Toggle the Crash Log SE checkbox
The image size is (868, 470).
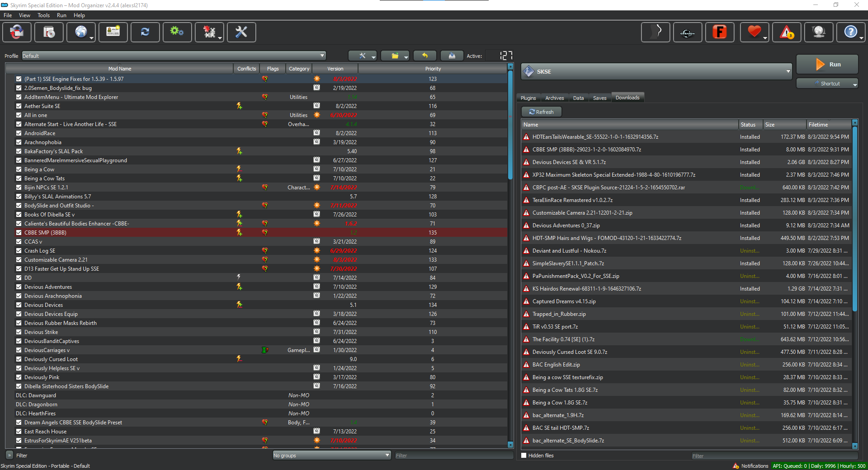pos(19,251)
